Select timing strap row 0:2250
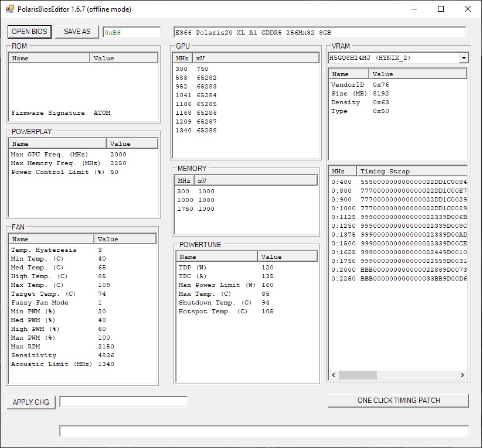 (x=398, y=278)
